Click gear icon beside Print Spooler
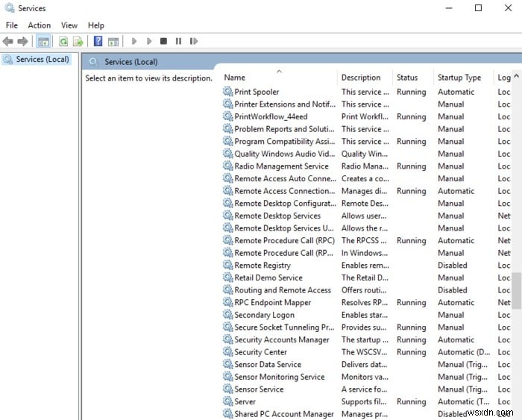This screenshot has width=522, height=420. [x=227, y=91]
